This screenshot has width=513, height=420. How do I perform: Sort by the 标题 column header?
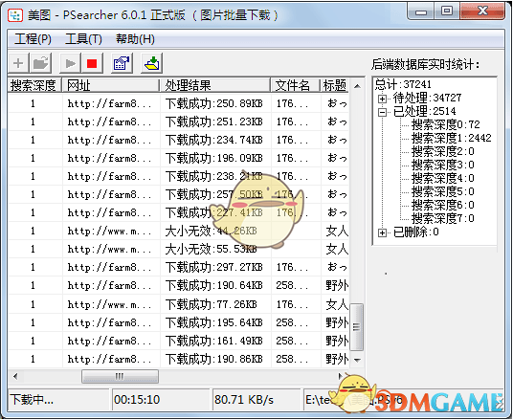pyautogui.click(x=335, y=85)
